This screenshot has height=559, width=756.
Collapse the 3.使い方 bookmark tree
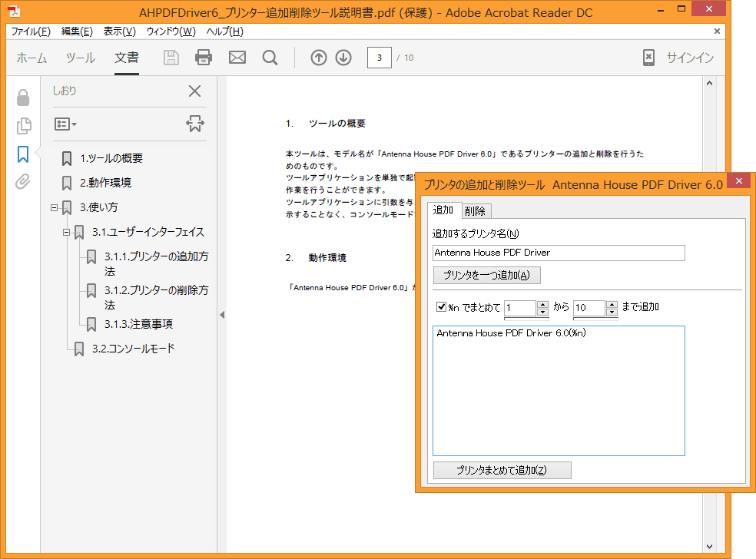point(54,207)
